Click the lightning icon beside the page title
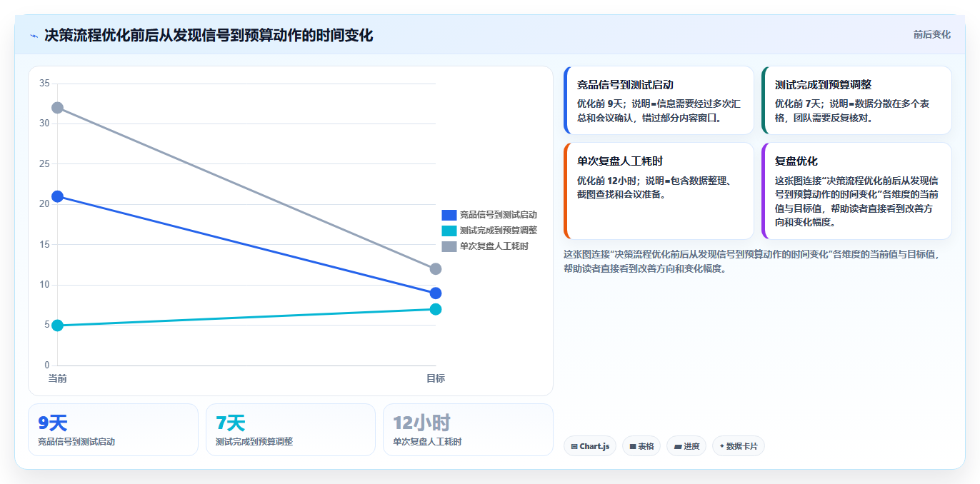Viewport: 980px width, 484px height. coord(34,36)
